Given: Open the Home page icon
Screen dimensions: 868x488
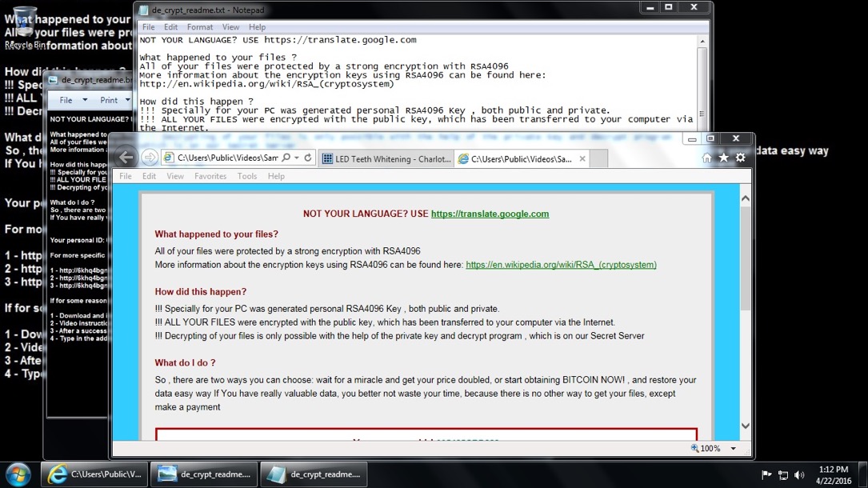Looking at the screenshot, I should [x=707, y=158].
